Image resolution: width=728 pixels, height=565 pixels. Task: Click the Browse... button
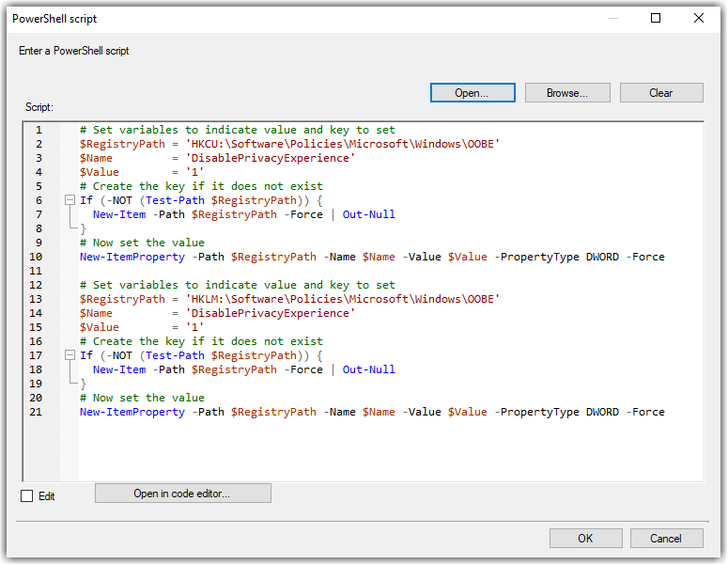coord(567,93)
